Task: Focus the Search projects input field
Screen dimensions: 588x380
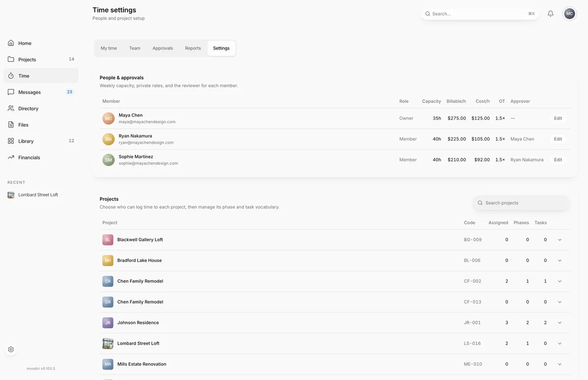Action: [521, 203]
